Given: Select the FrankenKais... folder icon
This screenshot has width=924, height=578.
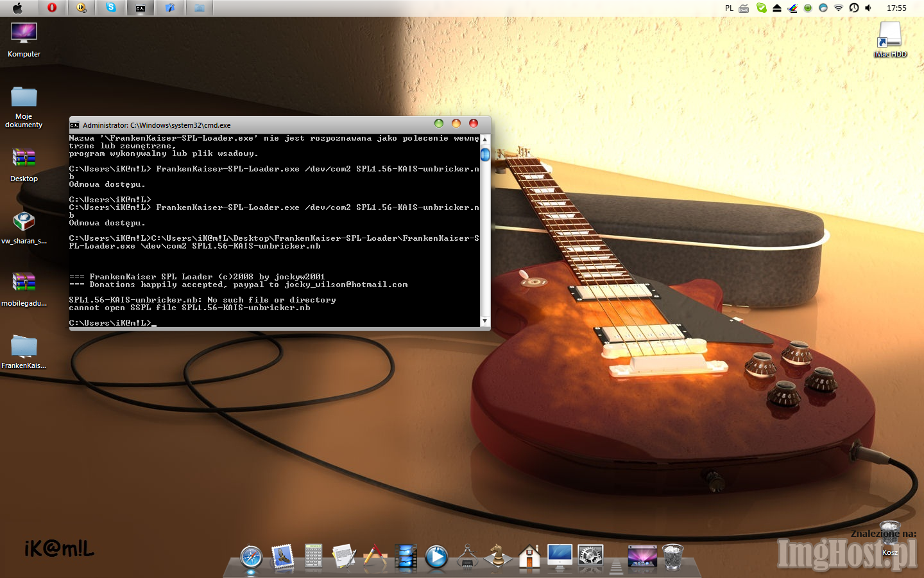Looking at the screenshot, I should click(x=24, y=352).
